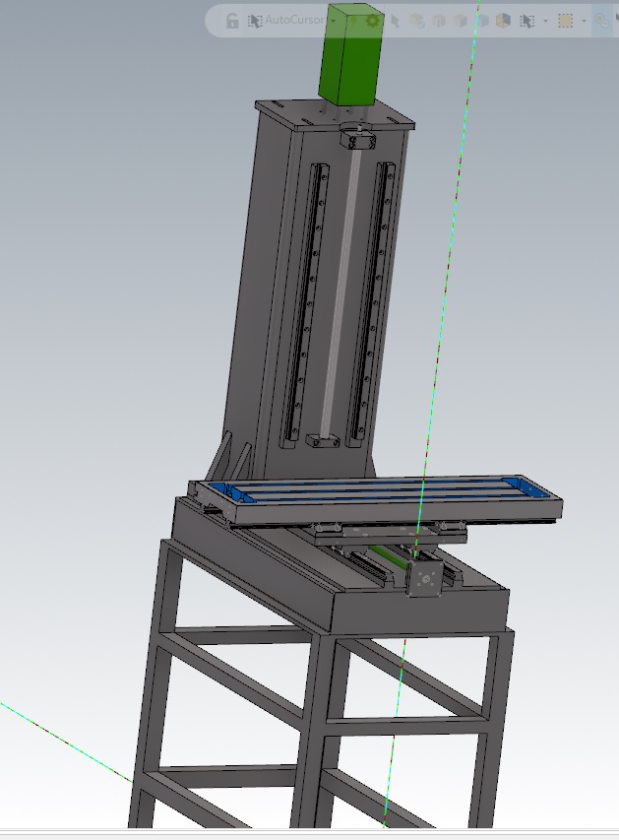The height and width of the screenshot is (840, 619).
Task: Toggle the cube with checkmark selection filter
Action: (417, 21)
